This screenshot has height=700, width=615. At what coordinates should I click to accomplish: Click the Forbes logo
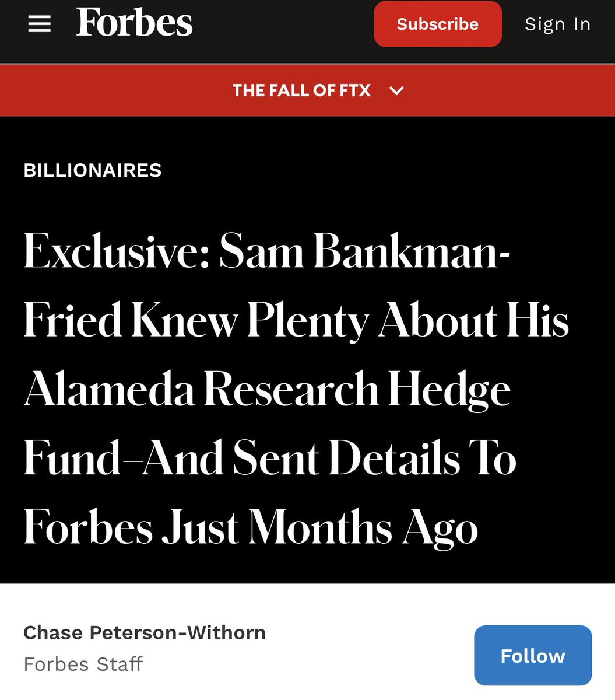click(134, 23)
